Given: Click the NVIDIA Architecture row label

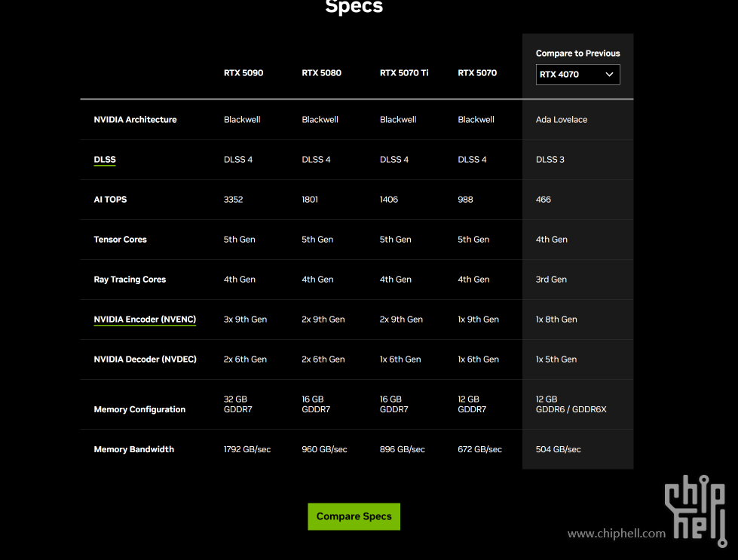Looking at the screenshot, I should click(x=135, y=120).
